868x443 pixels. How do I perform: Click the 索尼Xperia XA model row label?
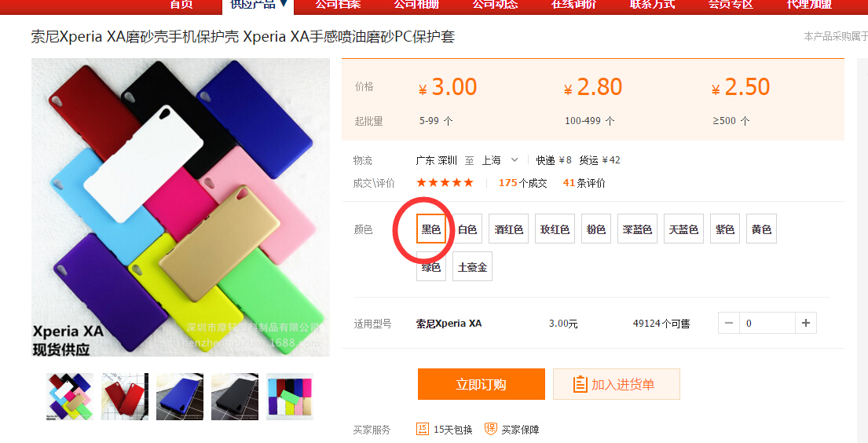click(449, 324)
